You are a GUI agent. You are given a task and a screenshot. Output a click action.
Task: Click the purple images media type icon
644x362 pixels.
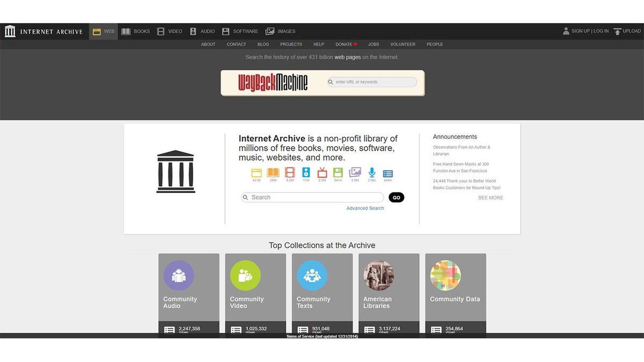coord(355,173)
